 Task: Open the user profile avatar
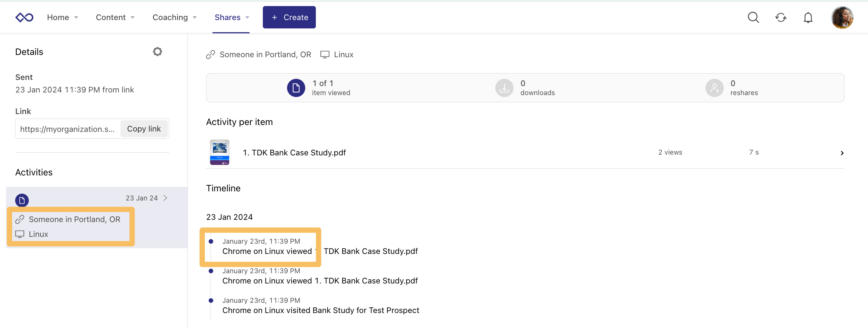[x=842, y=17]
